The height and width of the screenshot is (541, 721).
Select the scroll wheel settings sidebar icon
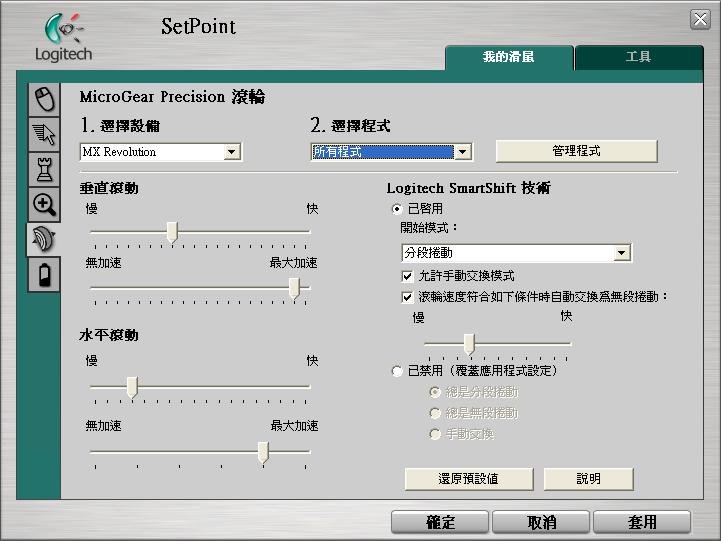[x=44, y=239]
